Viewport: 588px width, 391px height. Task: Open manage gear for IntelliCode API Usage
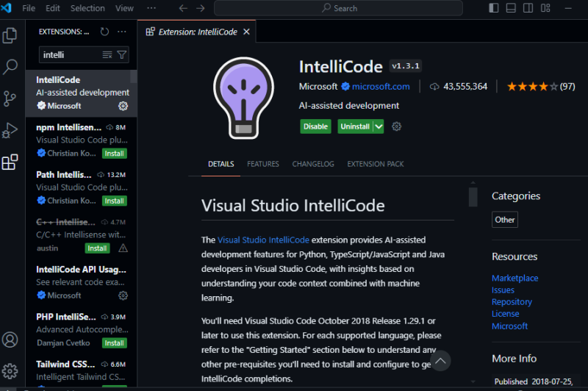pyautogui.click(x=123, y=295)
